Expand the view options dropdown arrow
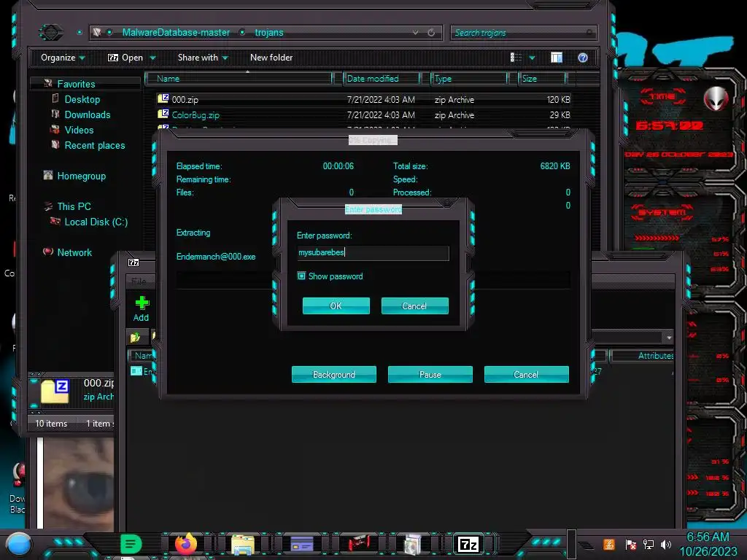 tap(532, 58)
